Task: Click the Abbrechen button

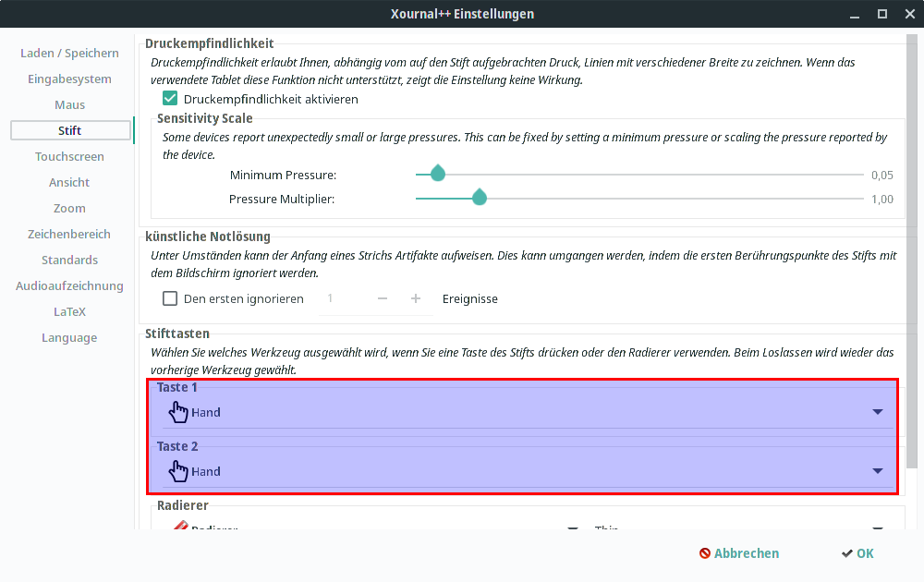Action: click(739, 553)
